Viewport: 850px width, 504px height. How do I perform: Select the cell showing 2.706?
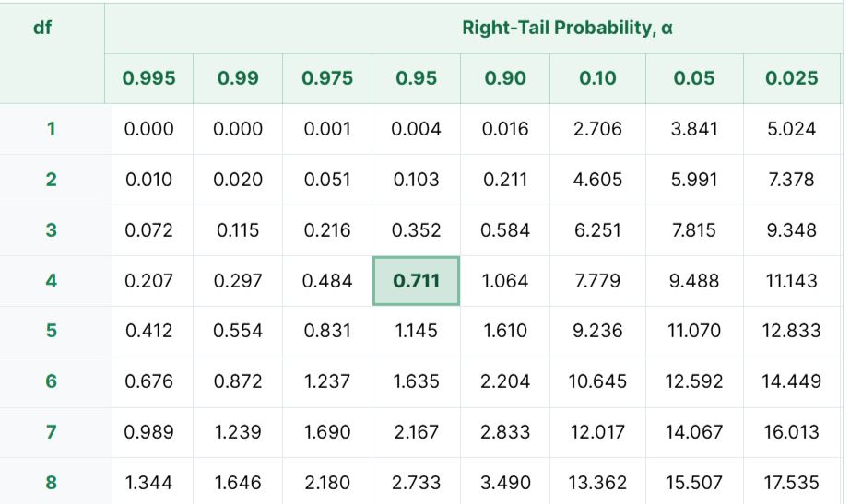(x=598, y=129)
